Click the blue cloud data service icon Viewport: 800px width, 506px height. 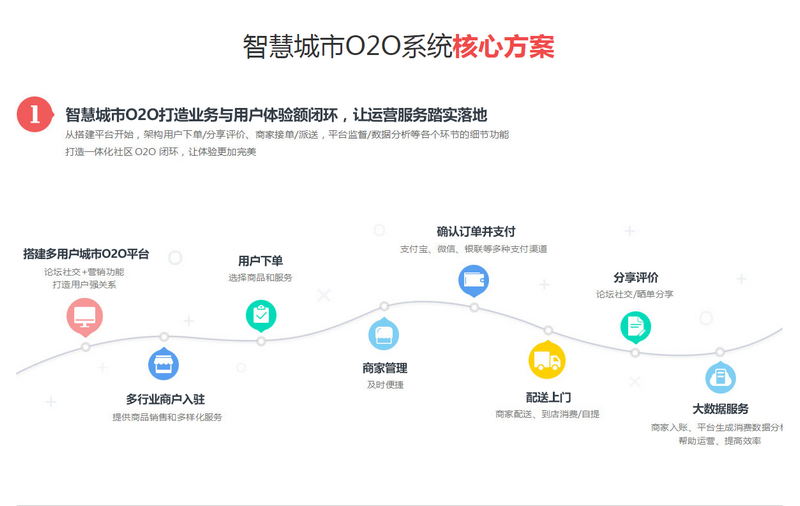click(x=720, y=377)
